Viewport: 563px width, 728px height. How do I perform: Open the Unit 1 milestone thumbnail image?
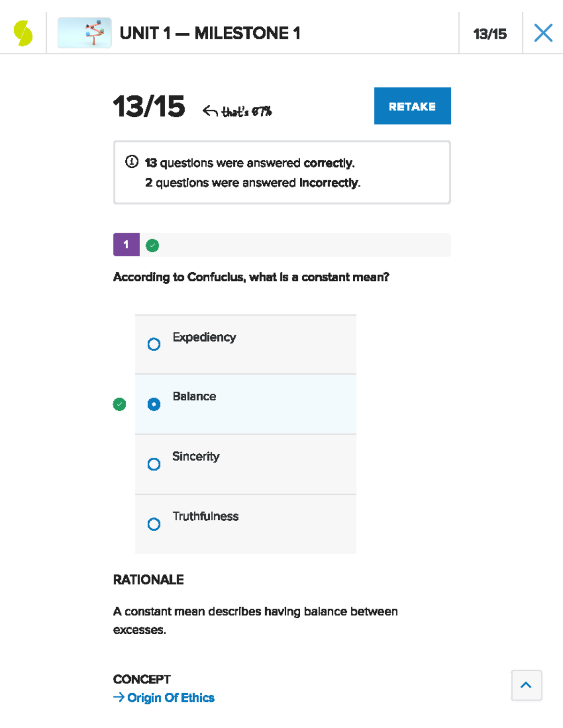click(x=84, y=33)
